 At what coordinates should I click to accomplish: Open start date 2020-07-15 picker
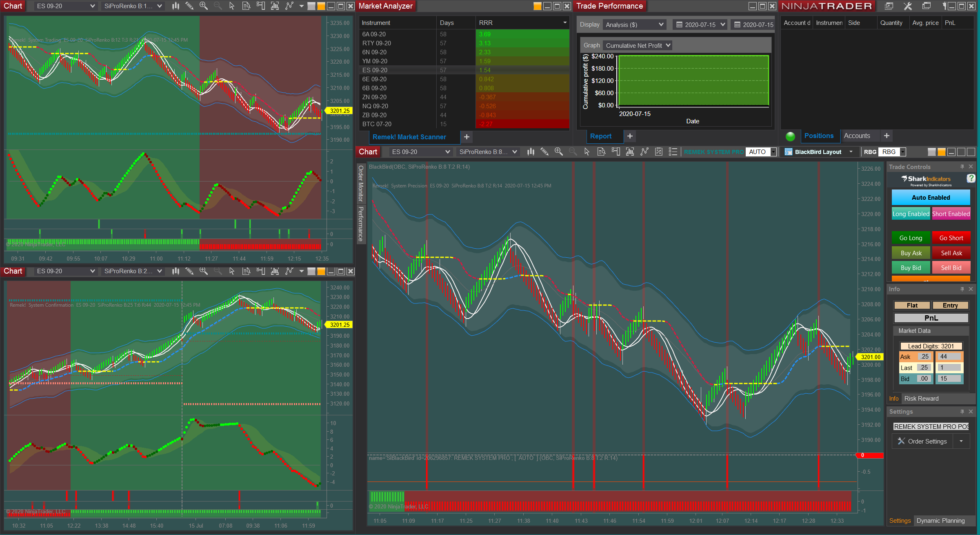tap(700, 25)
